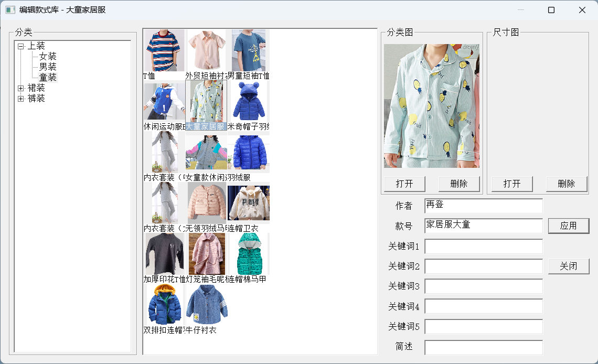Select the 连帽卫衣 hoodie thumbnail
The width and height of the screenshot is (598, 364).
point(249,202)
